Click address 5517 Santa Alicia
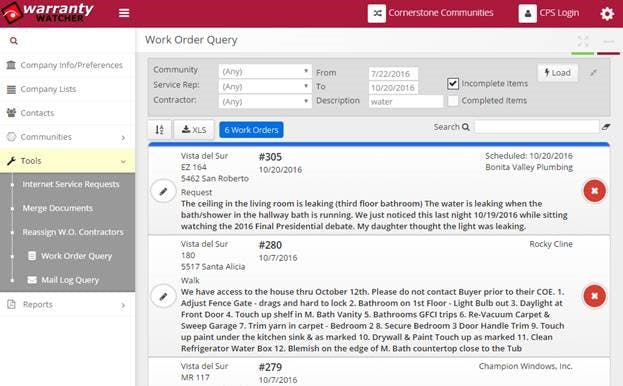 tap(213, 267)
